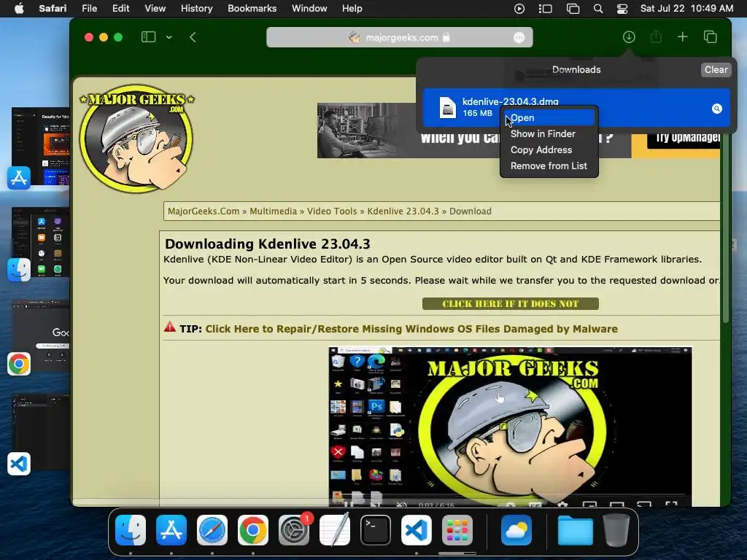Click the Share toolbar icon
This screenshot has width=747, height=560.
pyautogui.click(x=656, y=36)
